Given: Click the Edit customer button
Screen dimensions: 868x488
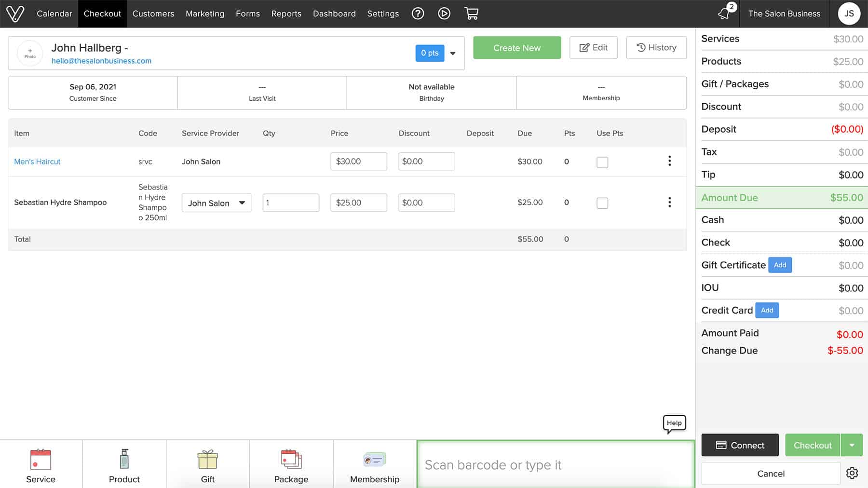Looking at the screenshot, I should click(593, 48).
